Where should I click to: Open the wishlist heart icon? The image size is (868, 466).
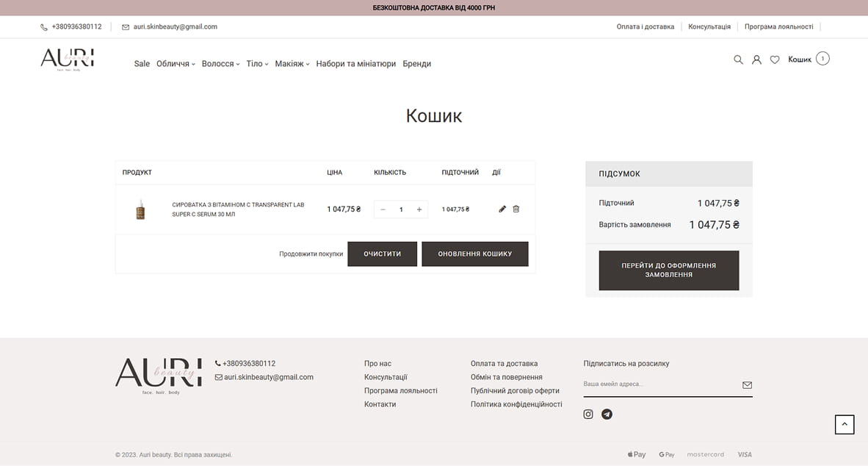point(775,60)
